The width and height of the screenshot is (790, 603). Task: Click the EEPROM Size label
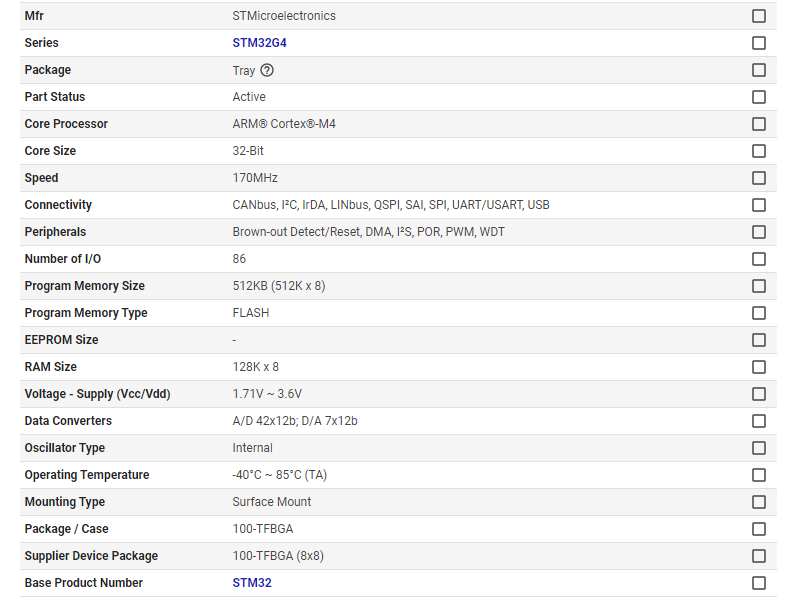click(61, 340)
